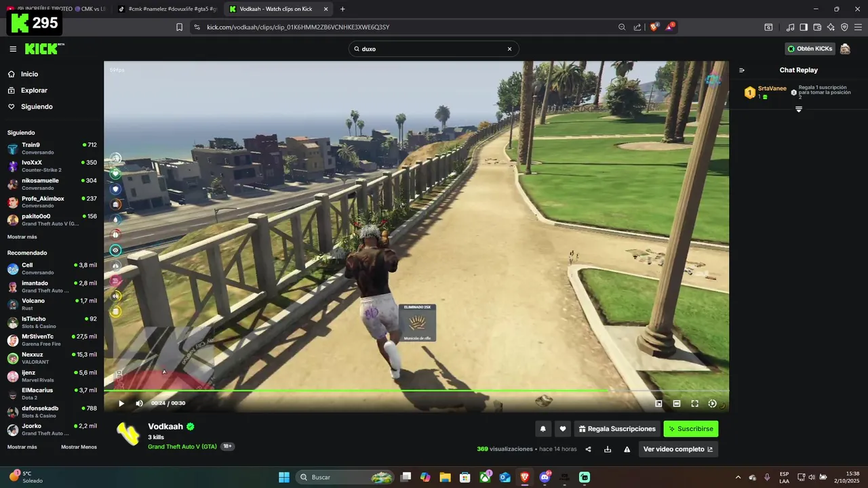Share the clip using the share icon
Screen dimensions: 868x488
pyautogui.click(x=588, y=449)
